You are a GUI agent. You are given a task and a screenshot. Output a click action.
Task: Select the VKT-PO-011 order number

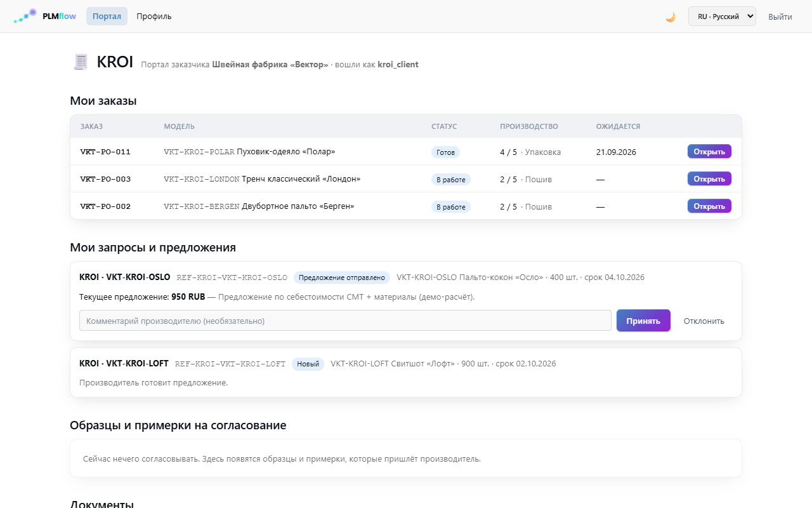coord(105,152)
